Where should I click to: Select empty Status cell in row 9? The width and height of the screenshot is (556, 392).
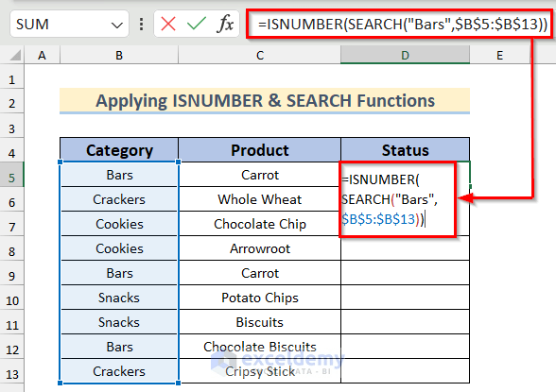(x=405, y=273)
